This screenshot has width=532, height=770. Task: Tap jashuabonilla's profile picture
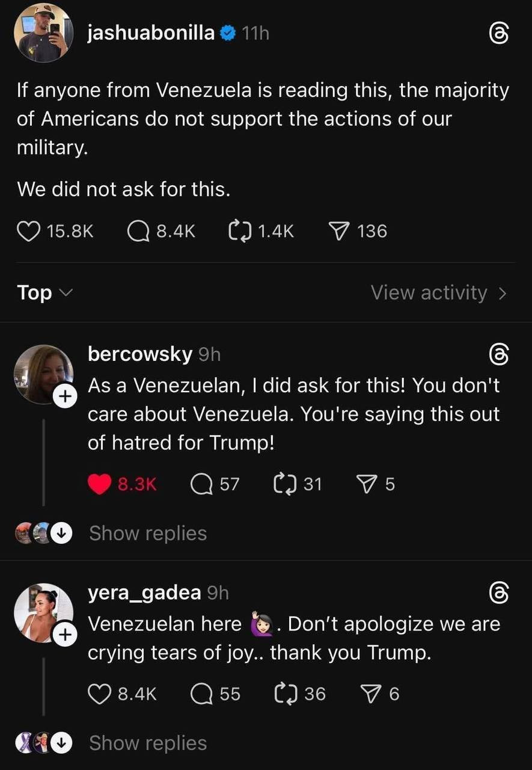pos(43,33)
